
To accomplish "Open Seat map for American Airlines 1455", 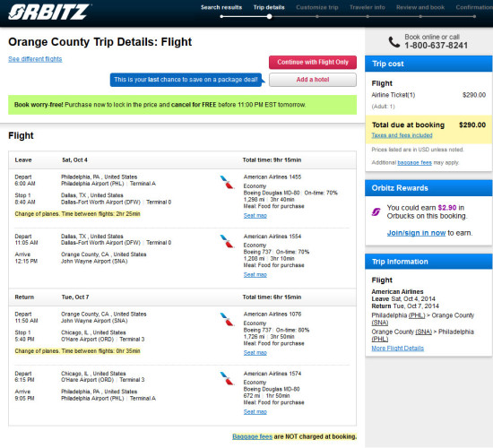I will pyautogui.click(x=255, y=216).
